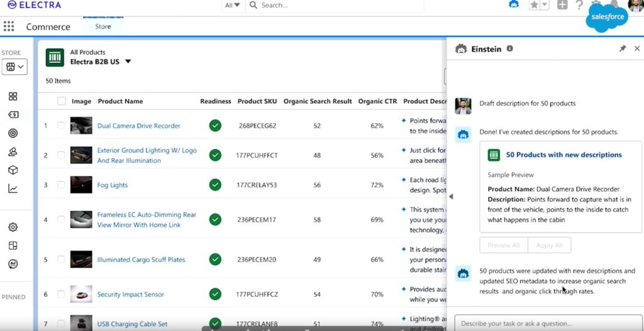This screenshot has height=331, width=644.
Task: Click the Einstein assistant icon in header
Action: pyautogui.click(x=514, y=5)
